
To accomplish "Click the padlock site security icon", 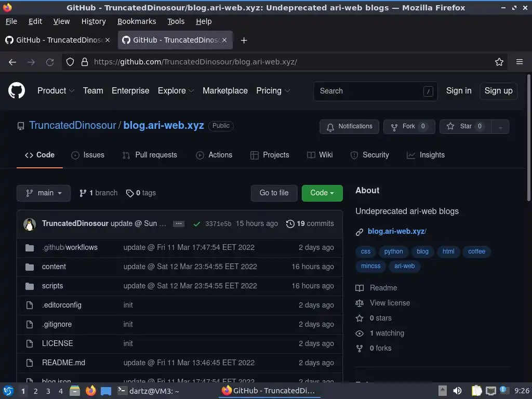I will (x=85, y=62).
